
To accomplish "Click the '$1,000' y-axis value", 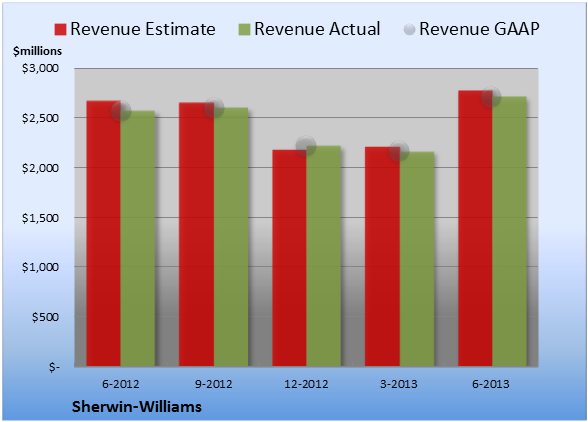I will tap(40, 267).
